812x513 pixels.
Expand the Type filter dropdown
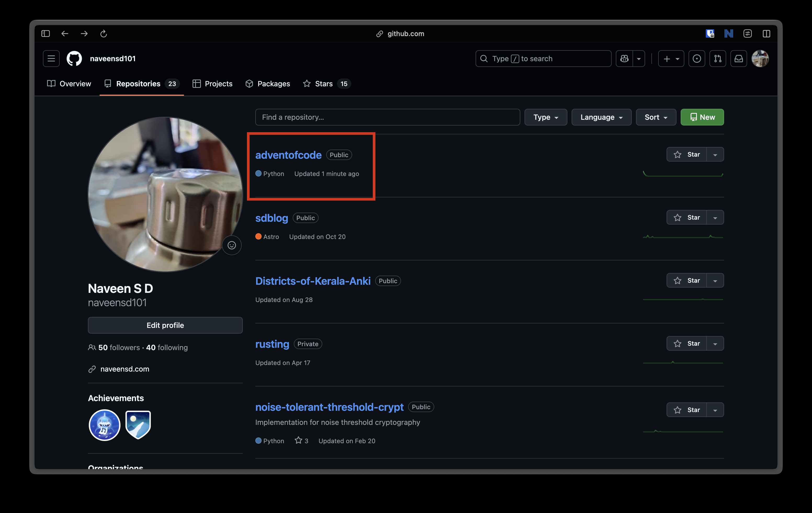(545, 117)
